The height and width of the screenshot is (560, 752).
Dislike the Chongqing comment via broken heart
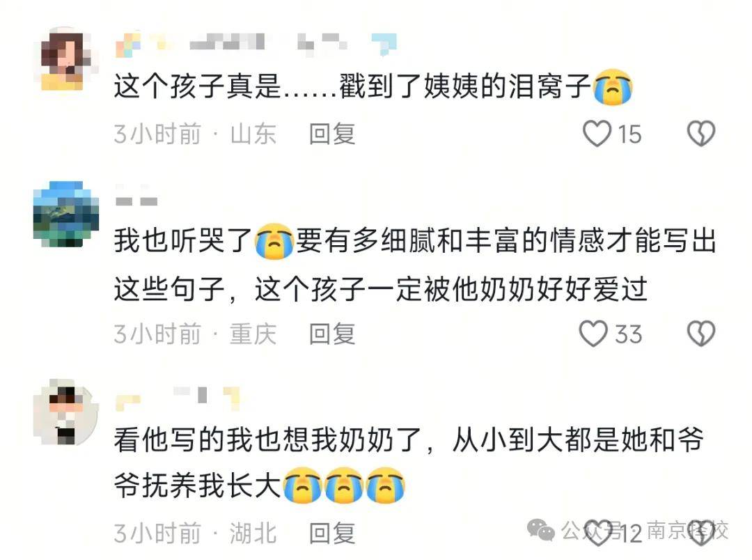pos(701,334)
